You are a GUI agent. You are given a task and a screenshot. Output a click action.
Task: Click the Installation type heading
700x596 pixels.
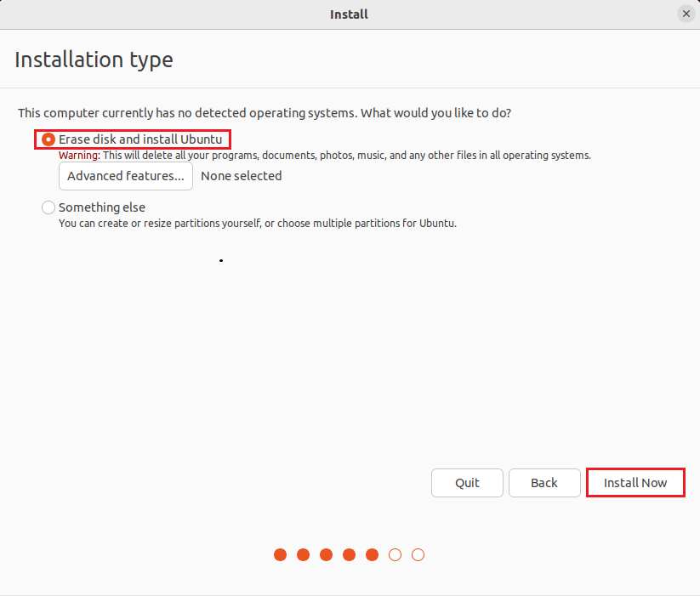(94, 60)
